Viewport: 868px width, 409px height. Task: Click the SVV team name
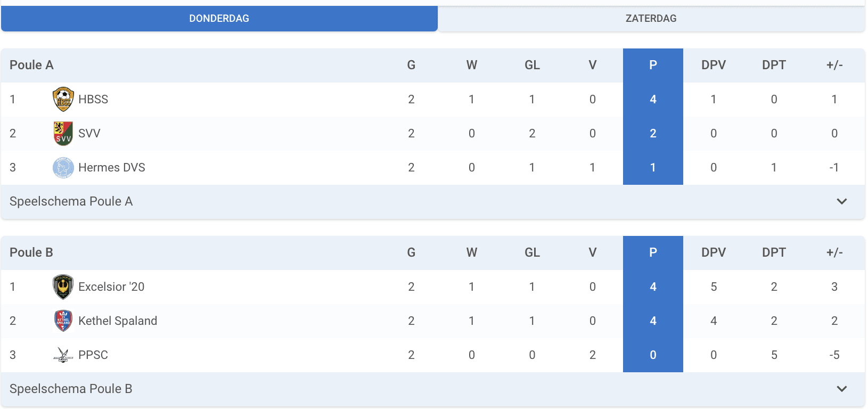click(x=89, y=134)
